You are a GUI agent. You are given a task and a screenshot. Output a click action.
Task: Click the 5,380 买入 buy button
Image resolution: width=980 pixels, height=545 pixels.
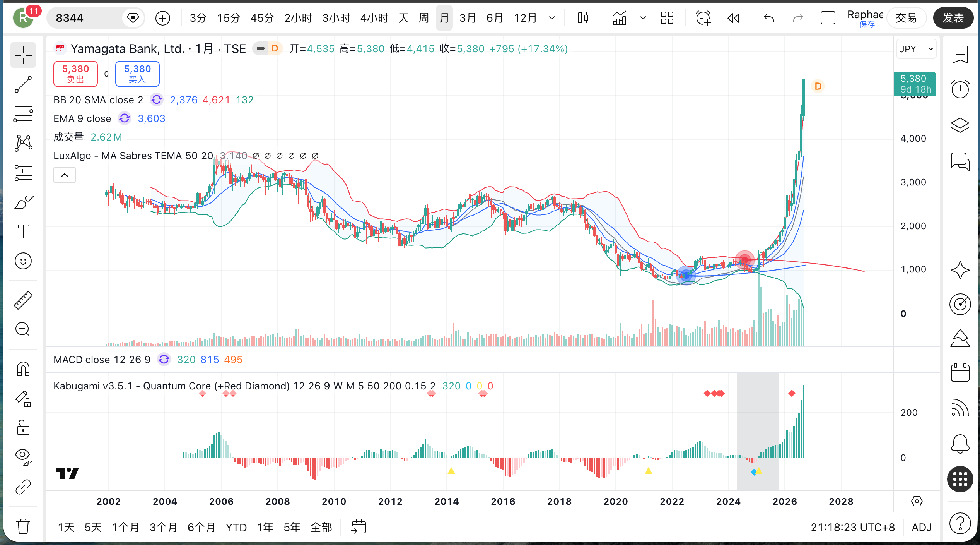[137, 74]
